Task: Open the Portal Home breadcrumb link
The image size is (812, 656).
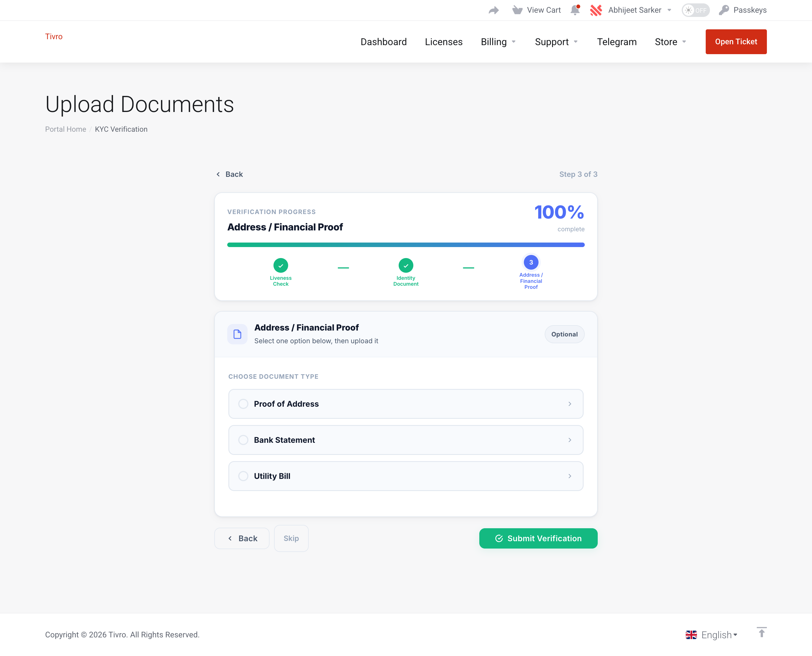Action: click(x=65, y=129)
